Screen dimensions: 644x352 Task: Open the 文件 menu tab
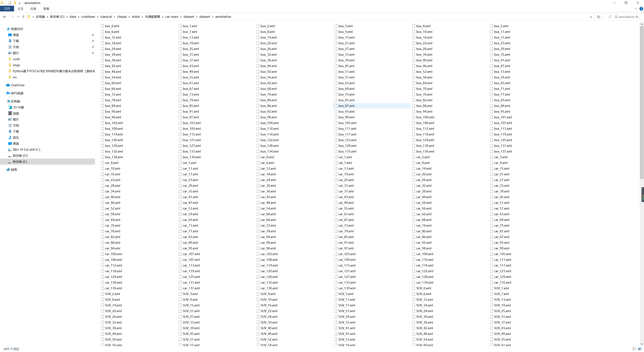click(x=7, y=9)
